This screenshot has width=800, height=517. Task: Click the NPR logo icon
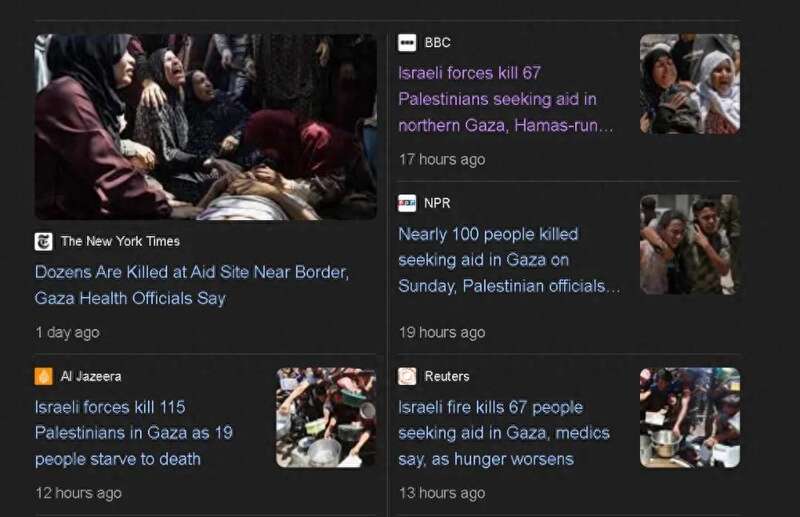[x=407, y=203]
